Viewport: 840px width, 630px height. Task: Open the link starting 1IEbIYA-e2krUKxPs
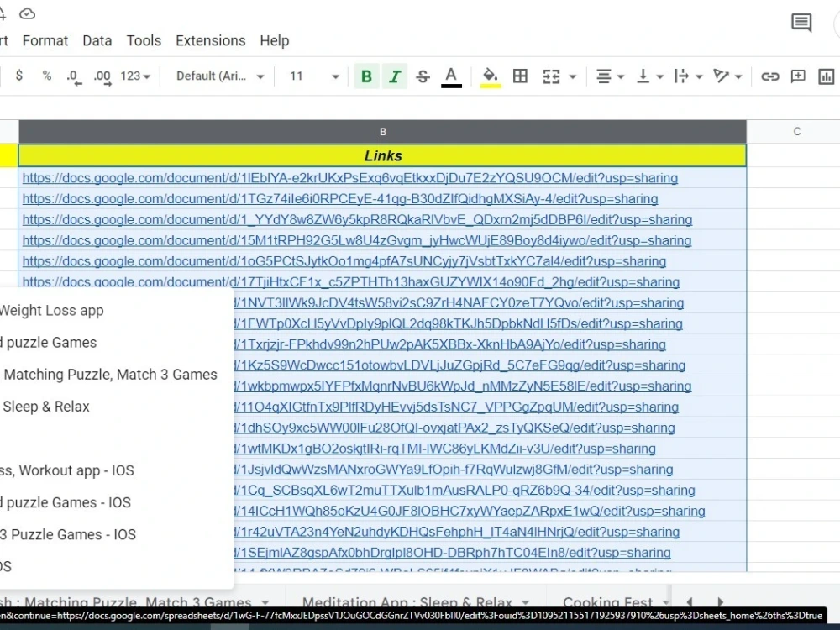[x=349, y=178]
